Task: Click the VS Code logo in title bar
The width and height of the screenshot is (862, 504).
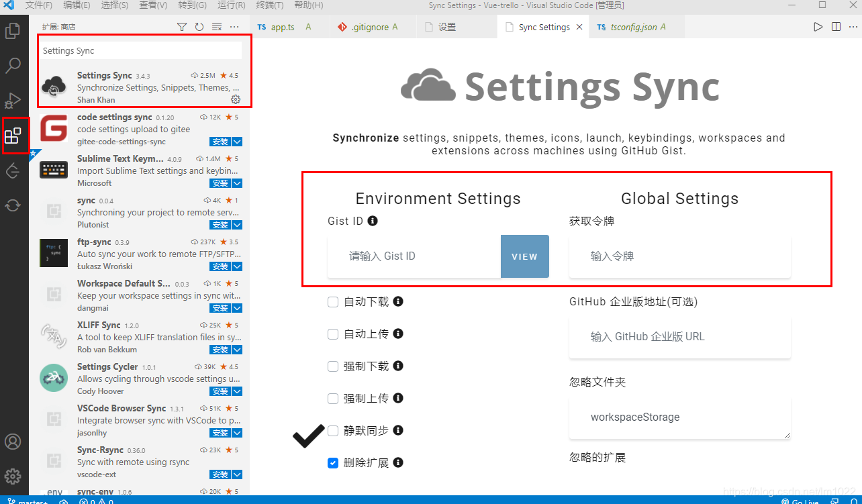Action: (9, 5)
